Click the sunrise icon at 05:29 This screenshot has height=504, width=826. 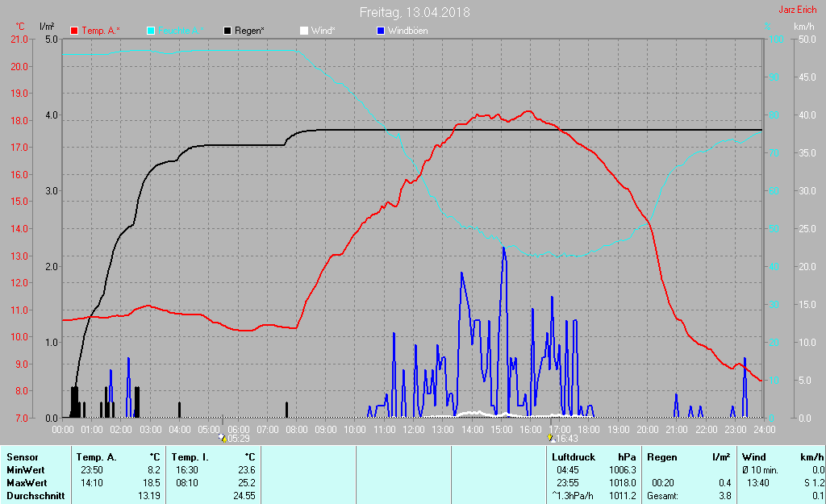(223, 438)
